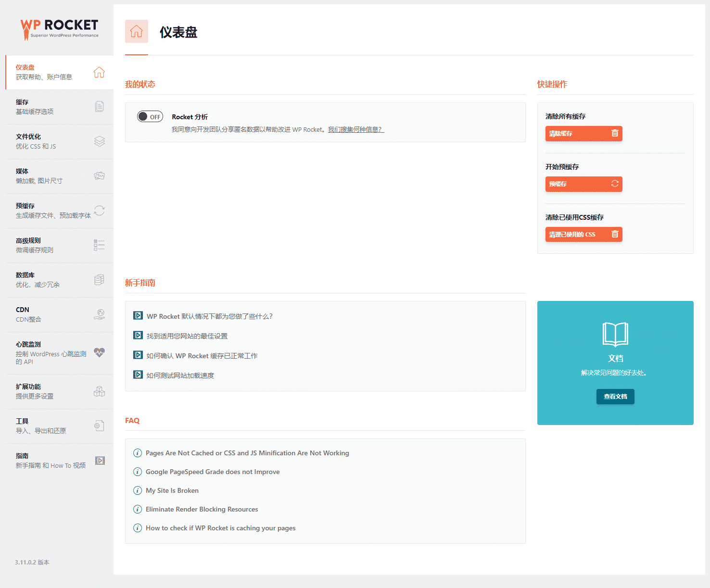Click info icon for Google PageSpeed Grade FAQ
This screenshot has width=710, height=588.
(x=138, y=472)
